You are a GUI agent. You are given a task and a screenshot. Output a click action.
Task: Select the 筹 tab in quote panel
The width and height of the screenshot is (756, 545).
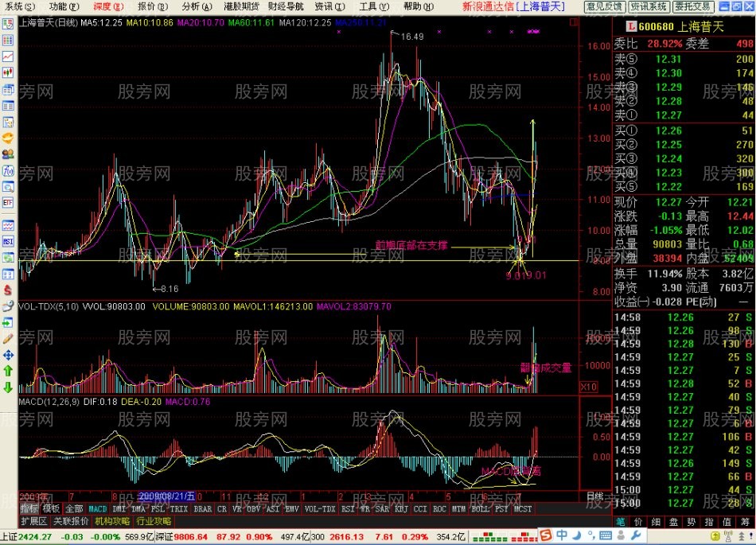(x=746, y=522)
